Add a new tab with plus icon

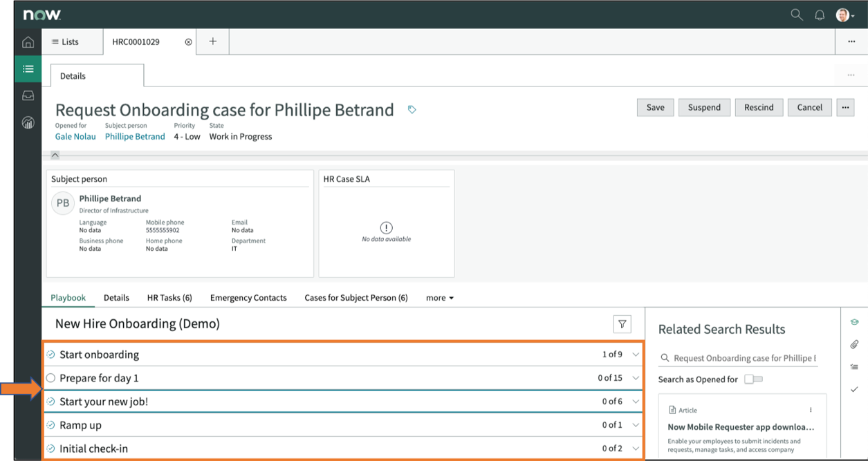pos(213,41)
